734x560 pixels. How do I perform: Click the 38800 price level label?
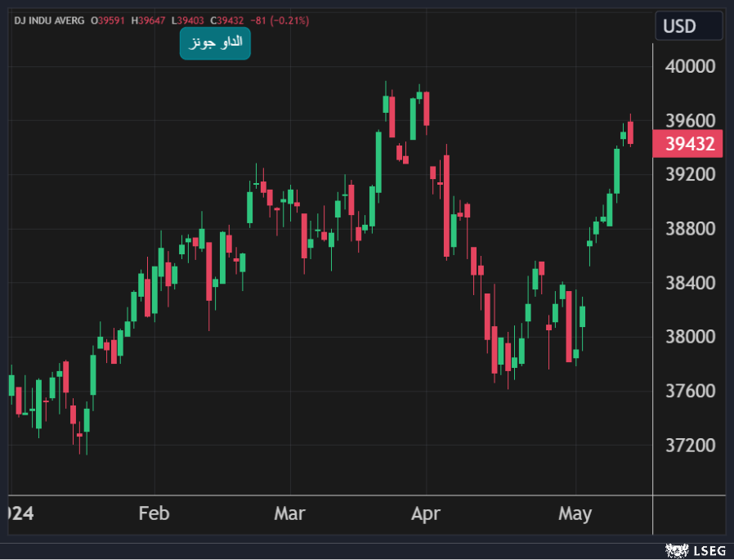690,229
